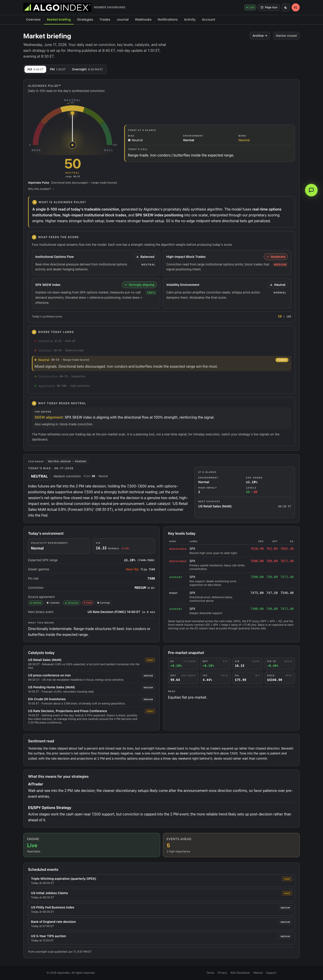Open the Privacy footer link
Screen dimensions: 323x980
click(222, 973)
